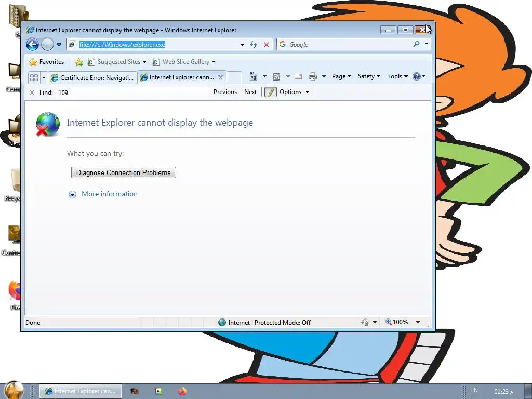Click the Read Mail icon
532x399 pixels.
(x=298, y=76)
